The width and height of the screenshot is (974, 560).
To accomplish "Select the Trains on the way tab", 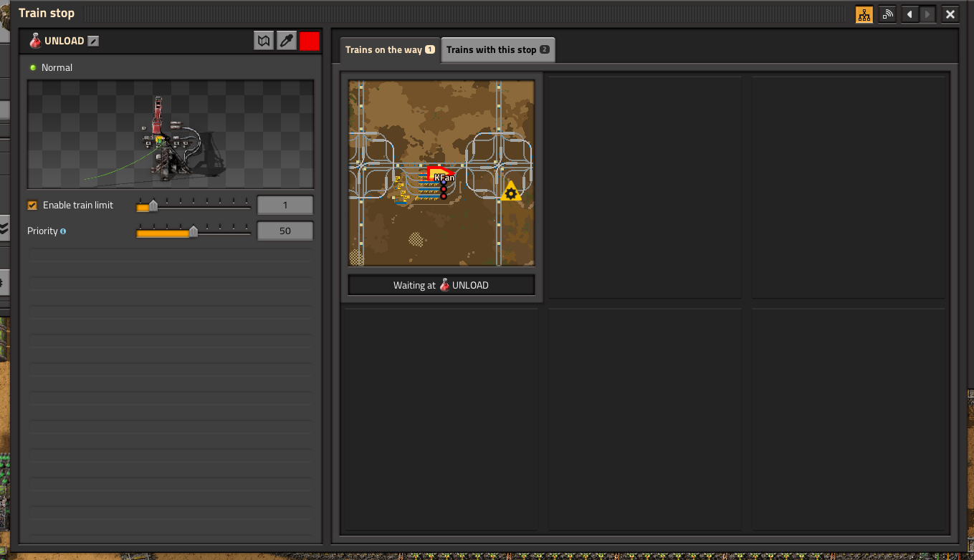I will [x=389, y=50].
